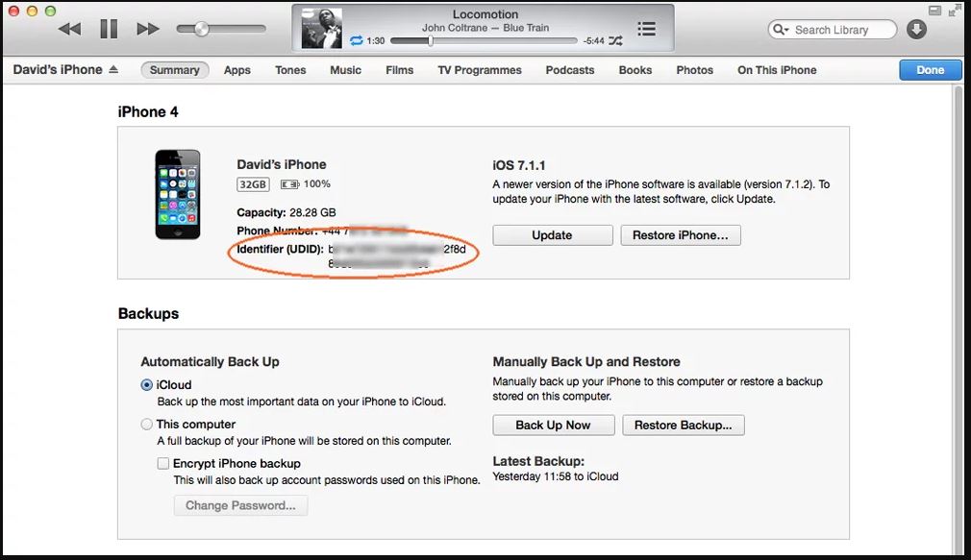Click the Search Library field
Screen dimensions: 971x560
pos(833,30)
